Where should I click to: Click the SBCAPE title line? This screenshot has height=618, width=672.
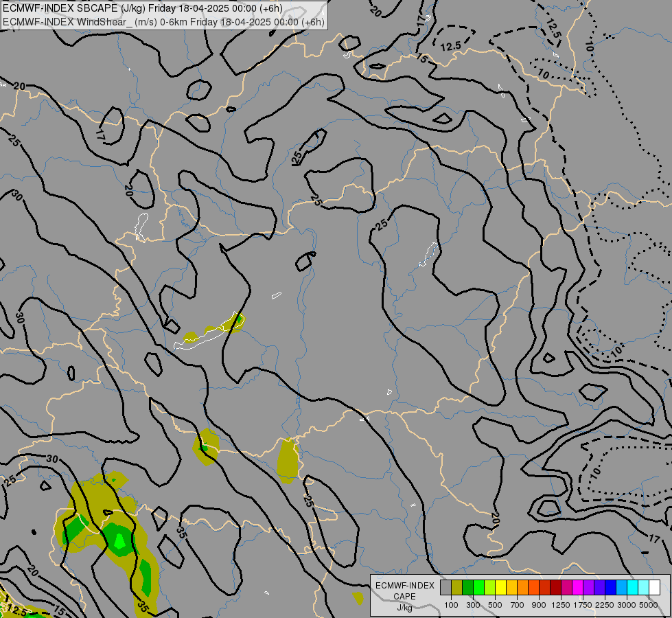[142, 8]
